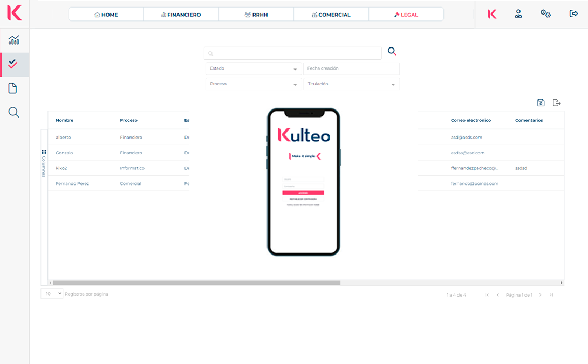Go to the last page arrow
The height and width of the screenshot is (364, 588).
click(551, 295)
